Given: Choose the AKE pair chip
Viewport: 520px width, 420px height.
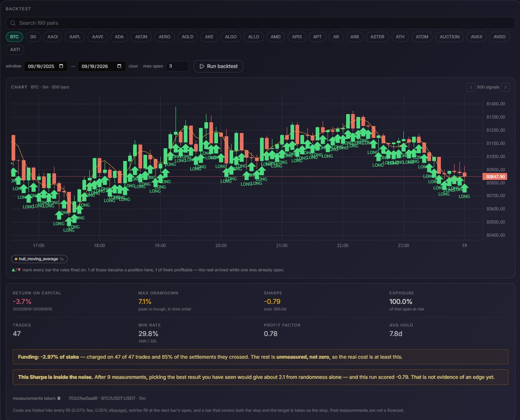Looking at the screenshot, I should pos(209,37).
